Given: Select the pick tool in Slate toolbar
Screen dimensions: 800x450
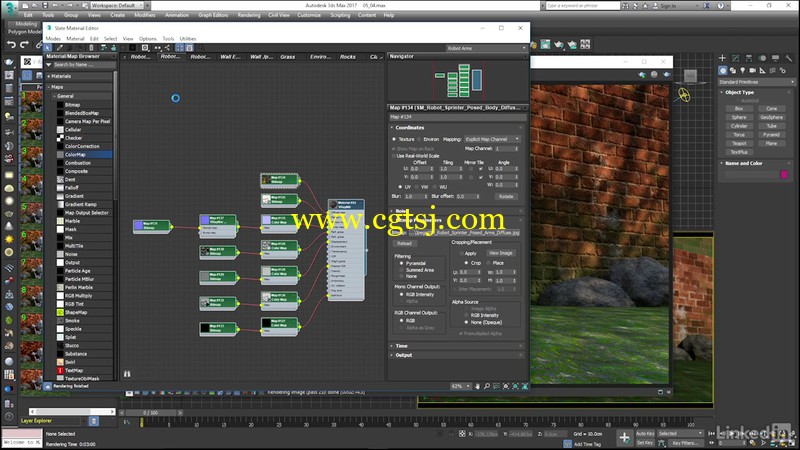Looking at the screenshot, I should [47, 47].
